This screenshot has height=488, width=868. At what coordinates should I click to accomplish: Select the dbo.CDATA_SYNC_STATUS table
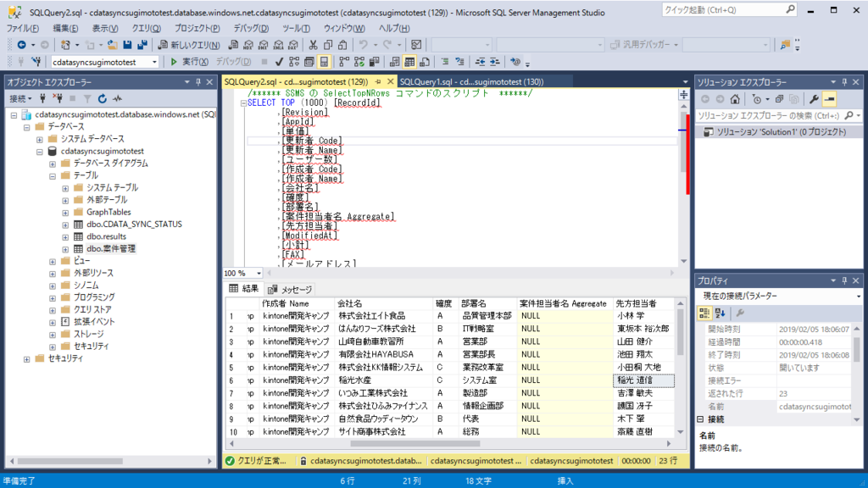pos(134,224)
